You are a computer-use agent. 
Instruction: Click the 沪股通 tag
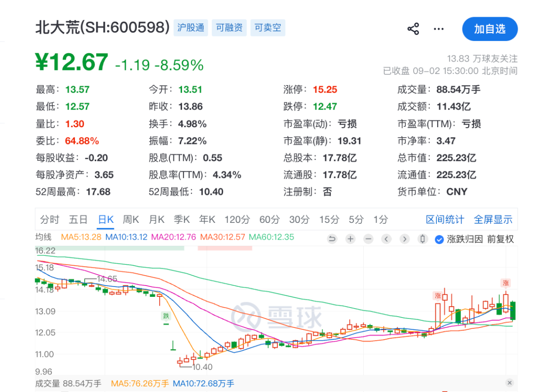[190, 28]
